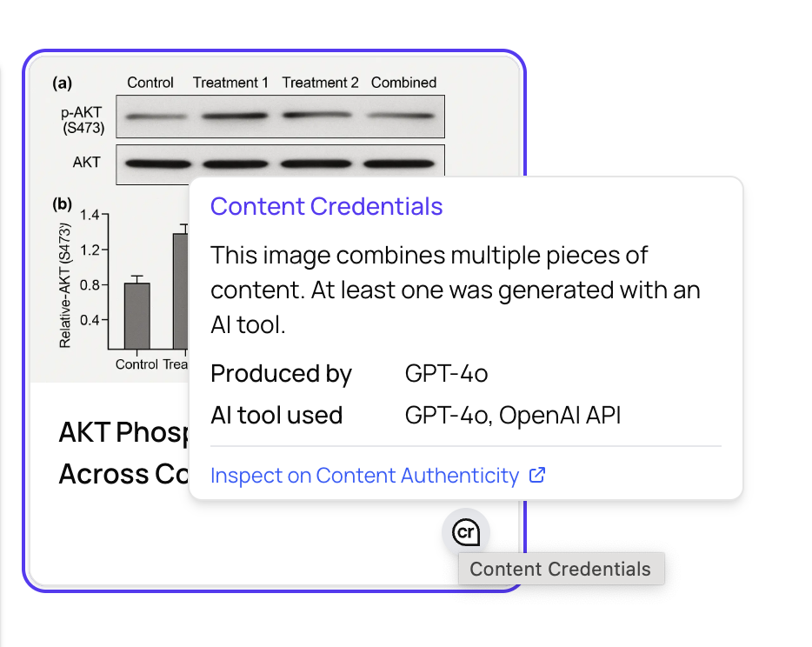Click the "Produced by" label
Image resolution: width=812 pixels, height=647 pixels.
[281, 374]
